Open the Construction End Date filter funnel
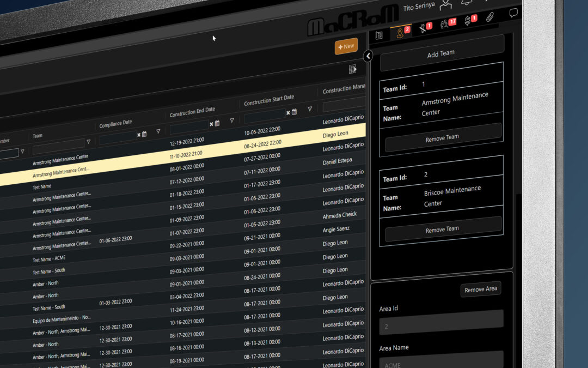Screen dimensions: 588x368 click(232, 120)
